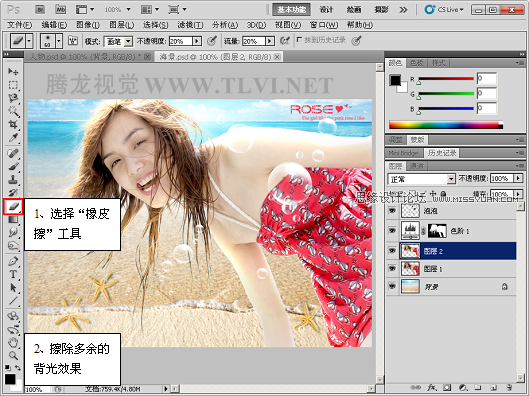Switch to the 设计 workspace
529x396 pixels.
[326, 10]
